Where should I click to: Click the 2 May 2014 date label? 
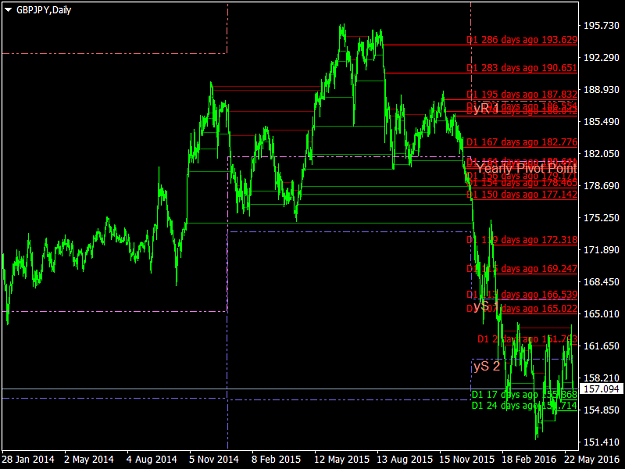89,459
